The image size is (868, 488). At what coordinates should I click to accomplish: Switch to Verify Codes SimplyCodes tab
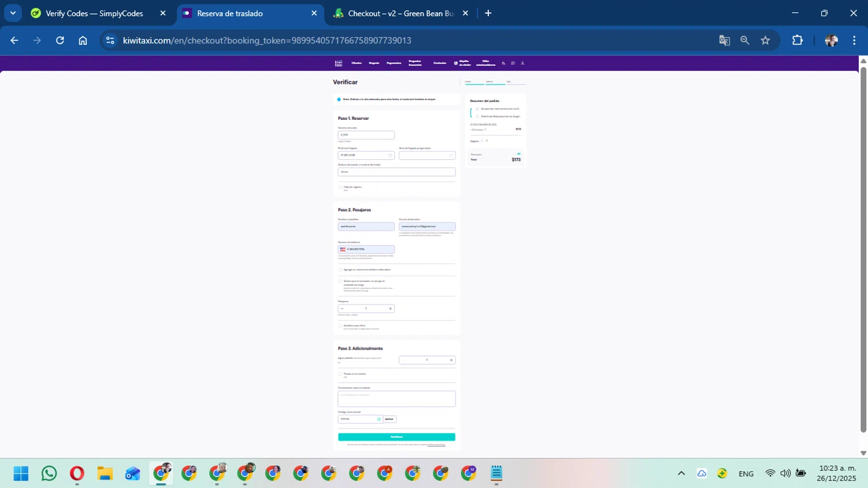pos(94,13)
